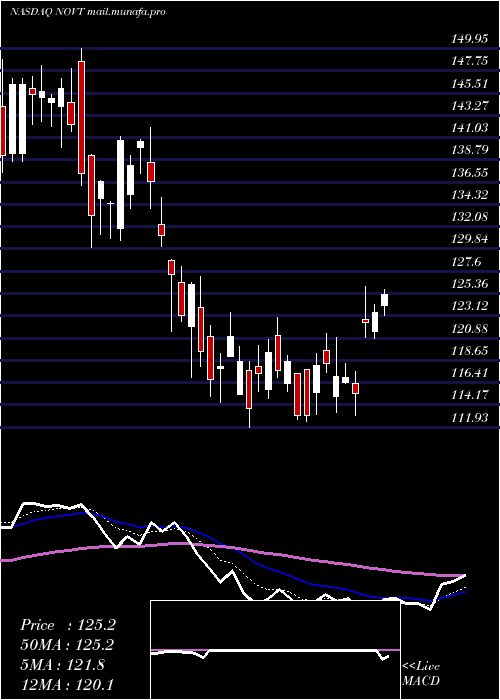Image resolution: width=500 pixels, height=700 pixels.
Task: Click the 136.55 price axis label
Action: point(470,172)
